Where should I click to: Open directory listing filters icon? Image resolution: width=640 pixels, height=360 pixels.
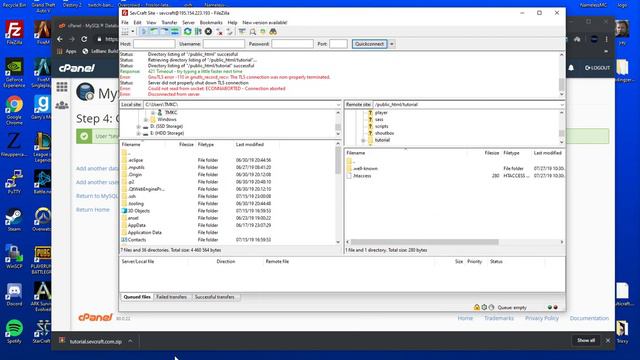[242, 32]
